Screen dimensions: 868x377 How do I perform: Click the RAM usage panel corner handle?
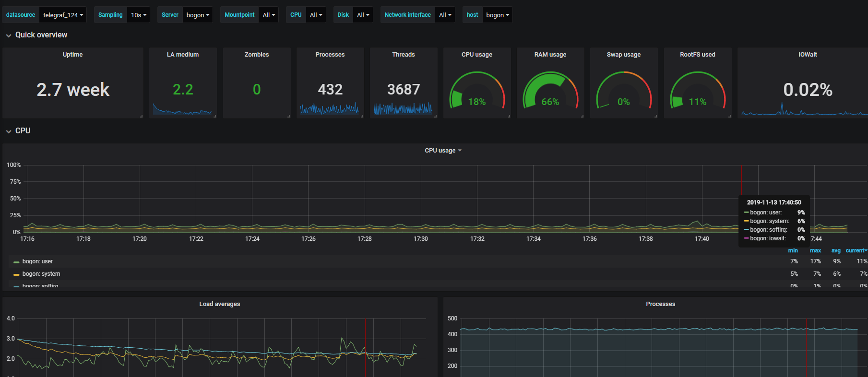(582, 116)
